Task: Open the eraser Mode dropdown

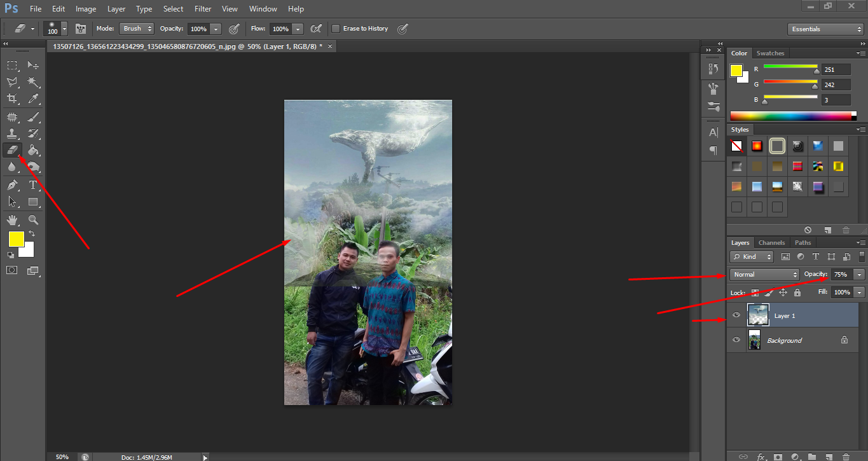Action: (136, 28)
